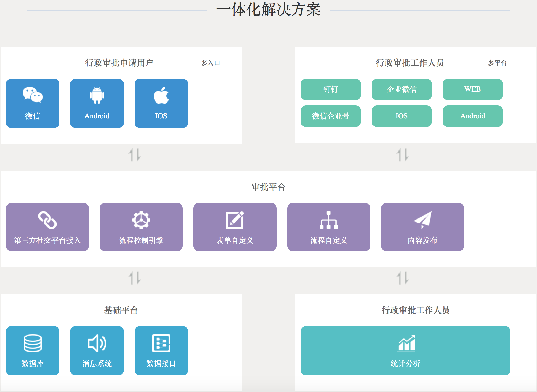Click the 流程控制引擎 label
537x392 pixels.
(141, 240)
